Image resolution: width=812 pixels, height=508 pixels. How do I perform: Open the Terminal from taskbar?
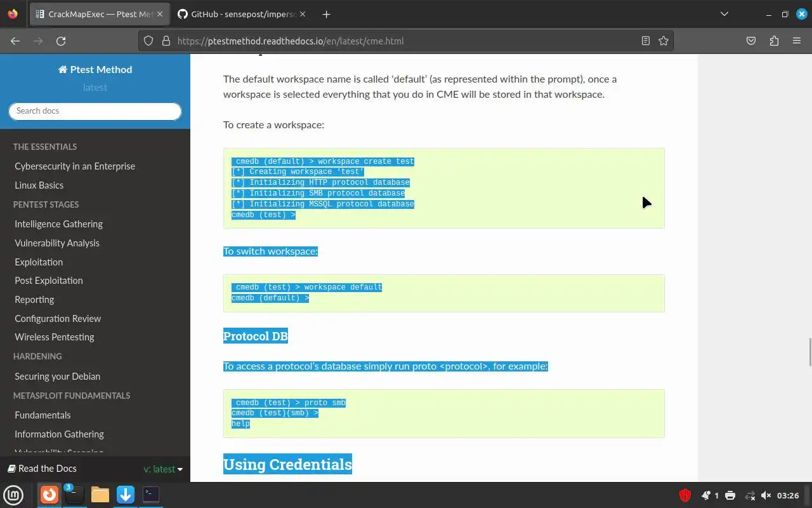click(x=151, y=495)
